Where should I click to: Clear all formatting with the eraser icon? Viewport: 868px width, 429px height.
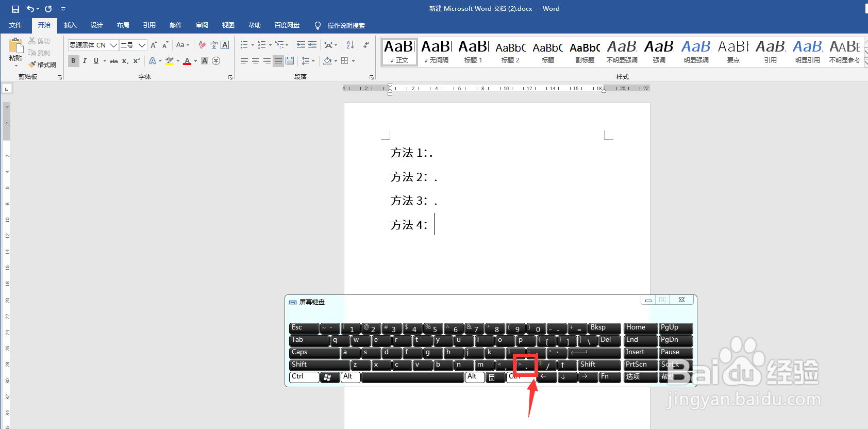[x=202, y=45]
